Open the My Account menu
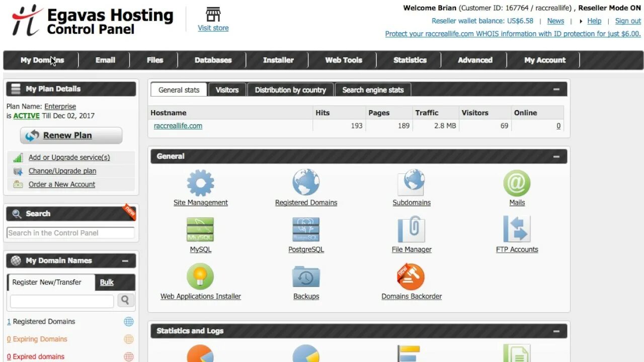The width and height of the screenshot is (644, 362). tap(545, 60)
